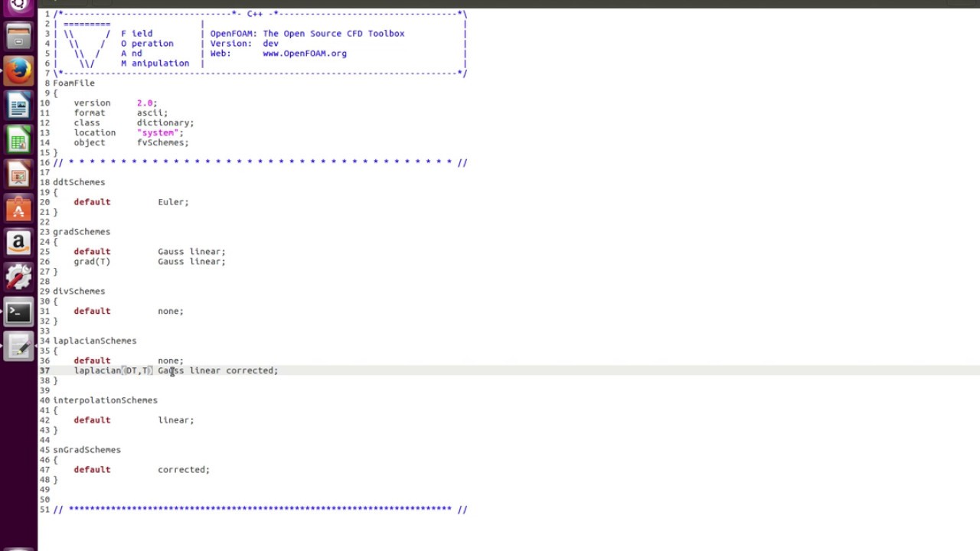This screenshot has width=980, height=551.
Task: Click the 'ascii;' format value
Action: pyautogui.click(x=152, y=112)
